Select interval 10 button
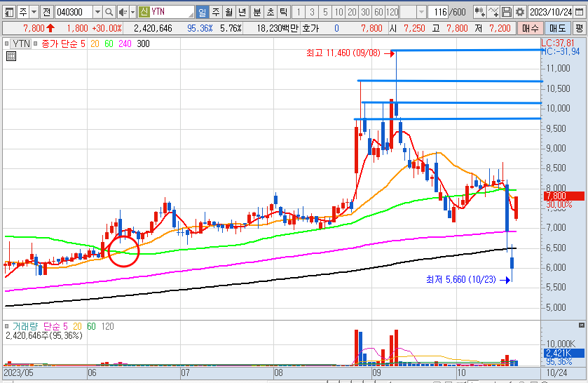This screenshot has width=588, height=383. [x=339, y=13]
